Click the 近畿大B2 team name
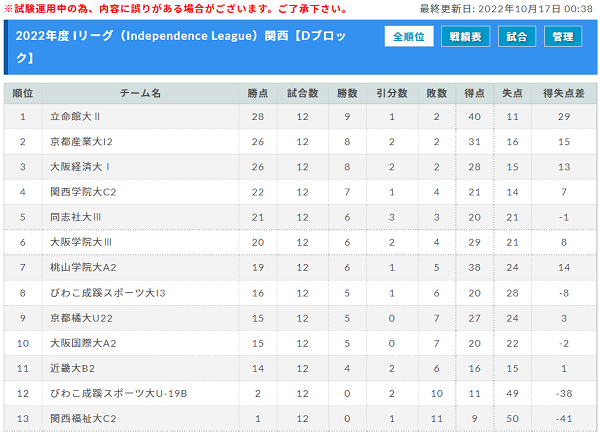 click(x=72, y=368)
